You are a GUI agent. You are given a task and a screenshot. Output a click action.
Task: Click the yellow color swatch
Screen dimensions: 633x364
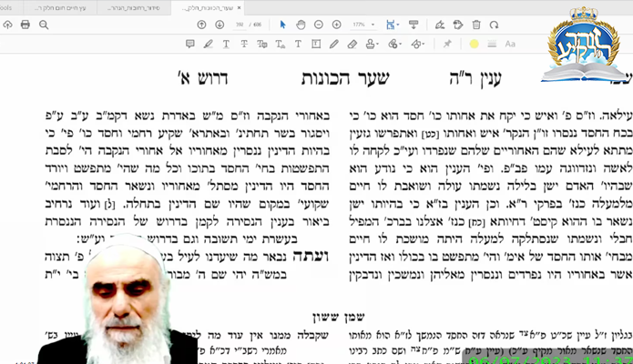coord(474,44)
